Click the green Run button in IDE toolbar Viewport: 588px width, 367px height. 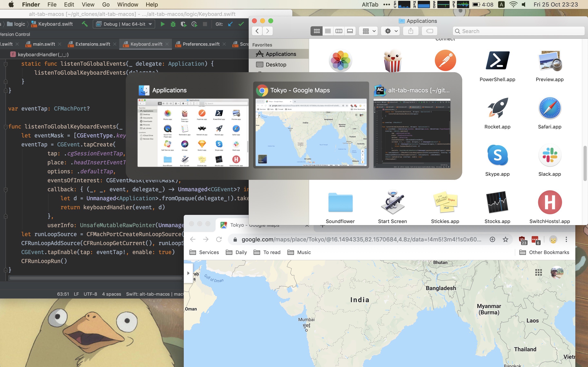[163, 24]
